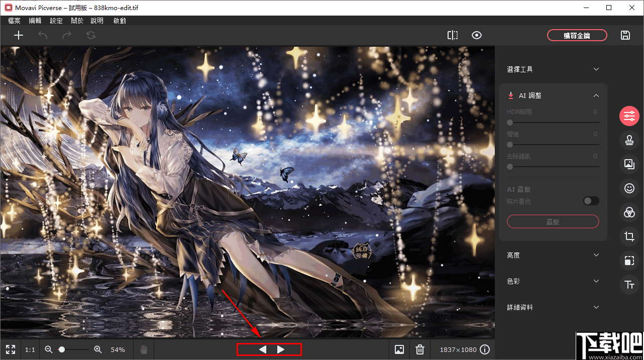
Task: Click the 購買金鑰 buy key button
Action: [577, 35]
